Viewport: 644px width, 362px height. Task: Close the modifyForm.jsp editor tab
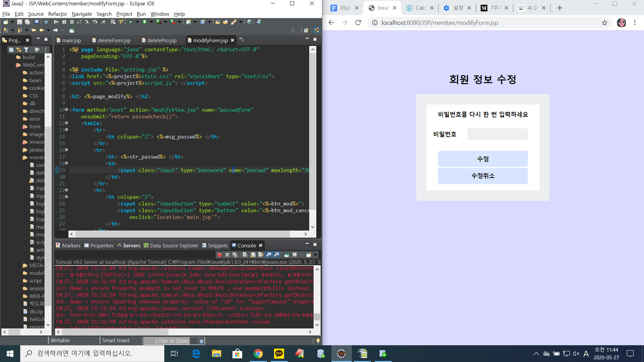tap(232, 40)
